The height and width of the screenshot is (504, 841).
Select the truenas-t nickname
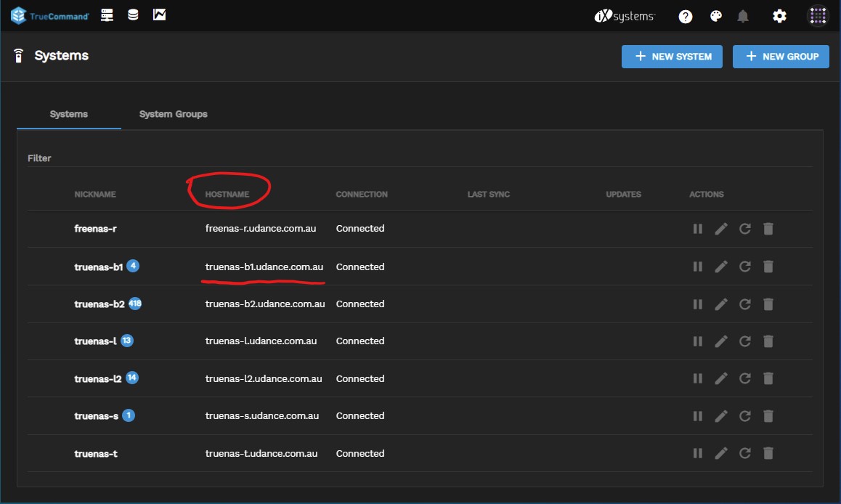coord(96,454)
